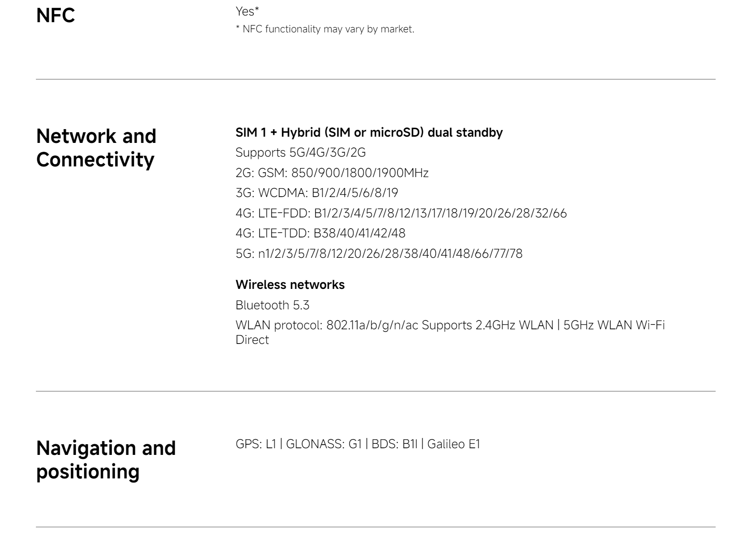Select the "GLONASS: G1" text

324,444
